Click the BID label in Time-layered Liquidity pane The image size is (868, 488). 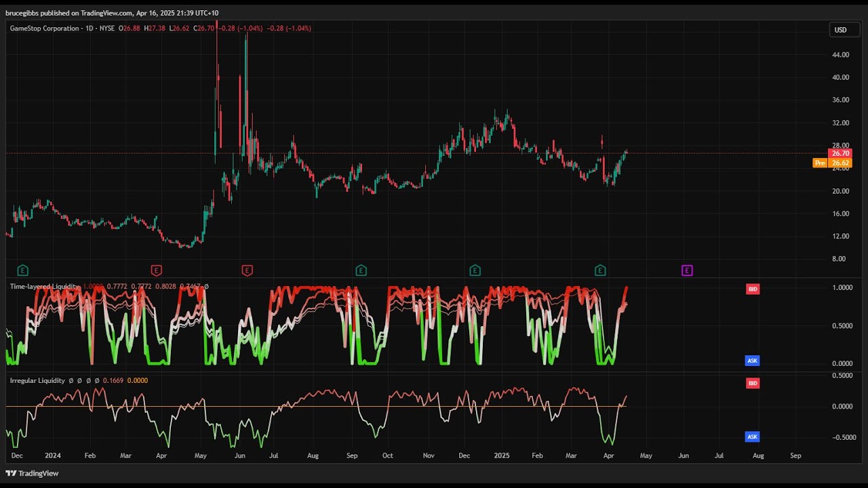click(752, 289)
